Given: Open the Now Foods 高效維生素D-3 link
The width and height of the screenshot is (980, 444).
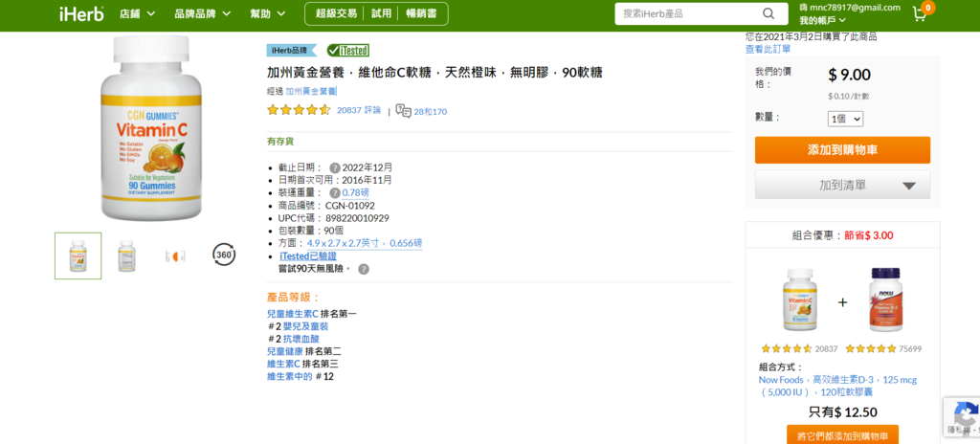Looking at the screenshot, I should pyautogui.click(x=837, y=386).
